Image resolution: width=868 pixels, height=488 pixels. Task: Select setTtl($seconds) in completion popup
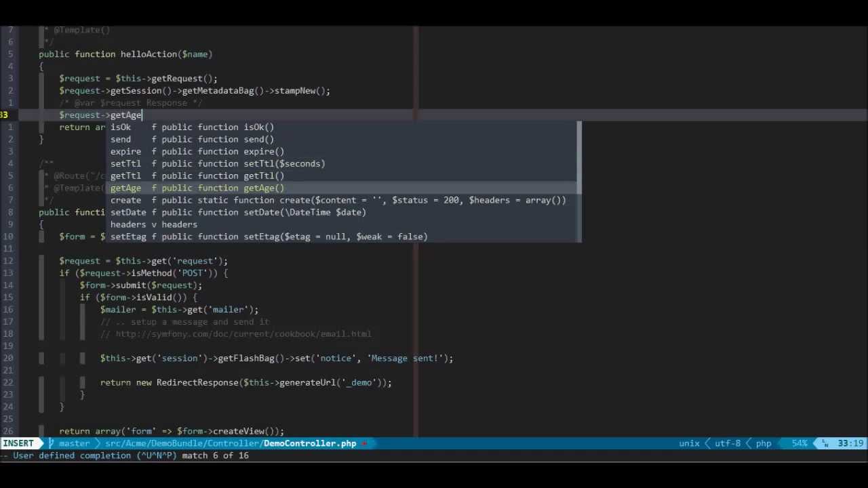[x=344, y=164]
